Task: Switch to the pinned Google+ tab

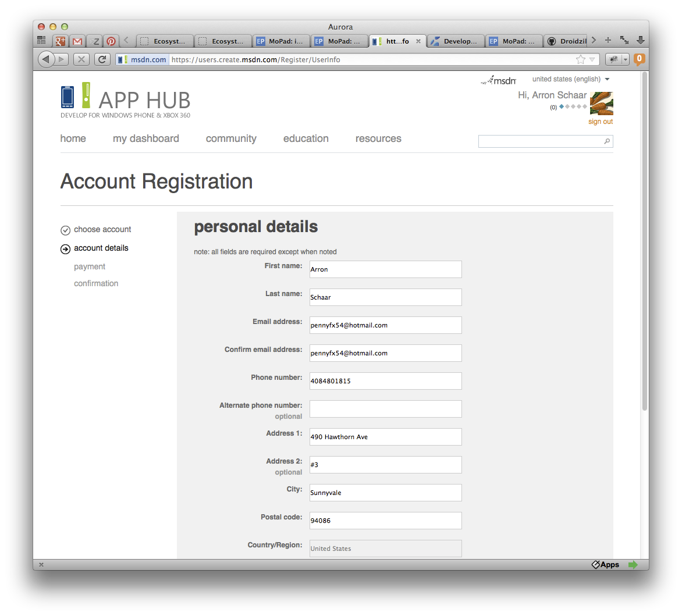Action: click(60, 41)
